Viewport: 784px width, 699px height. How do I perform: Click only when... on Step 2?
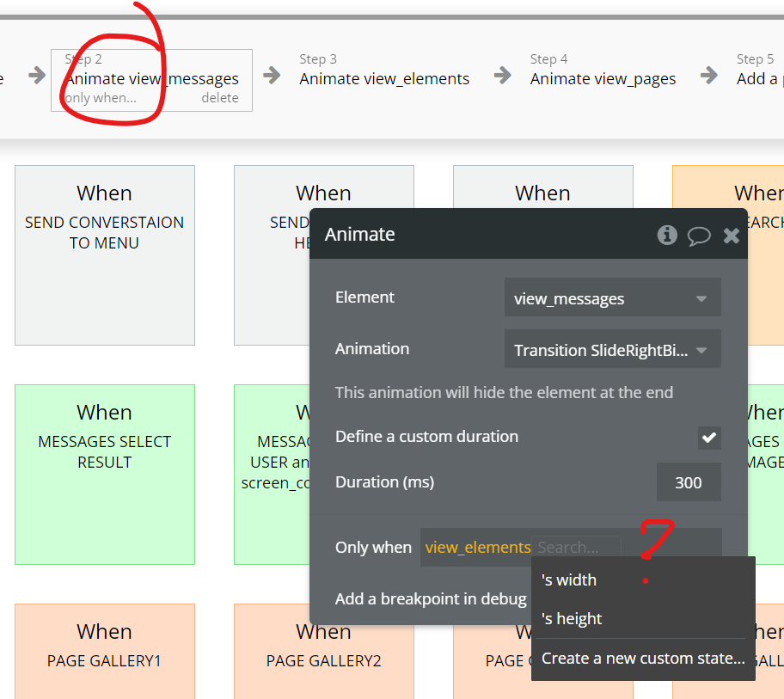pos(101,98)
